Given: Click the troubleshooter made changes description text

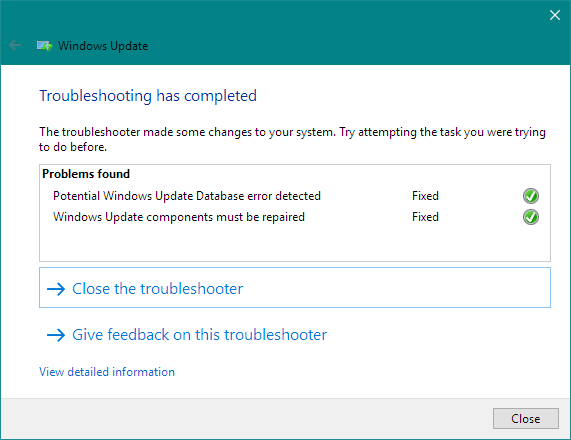Looking at the screenshot, I should point(292,139).
